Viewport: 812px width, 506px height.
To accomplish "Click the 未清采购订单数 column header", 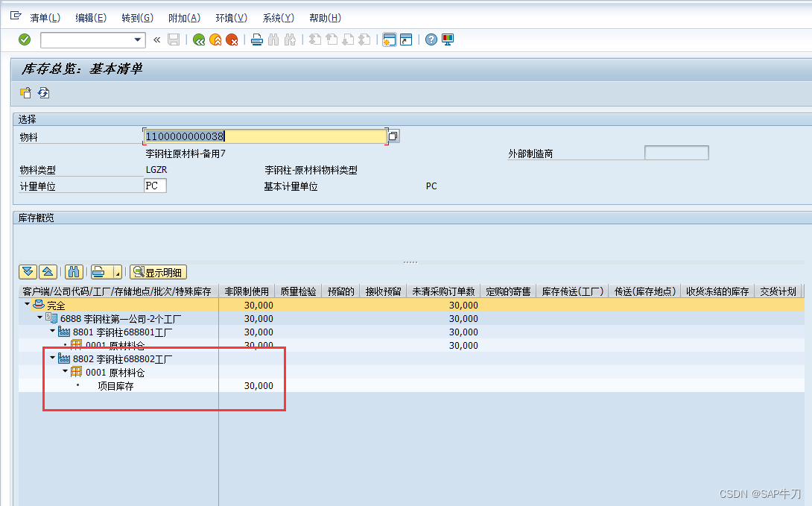I will [443, 291].
